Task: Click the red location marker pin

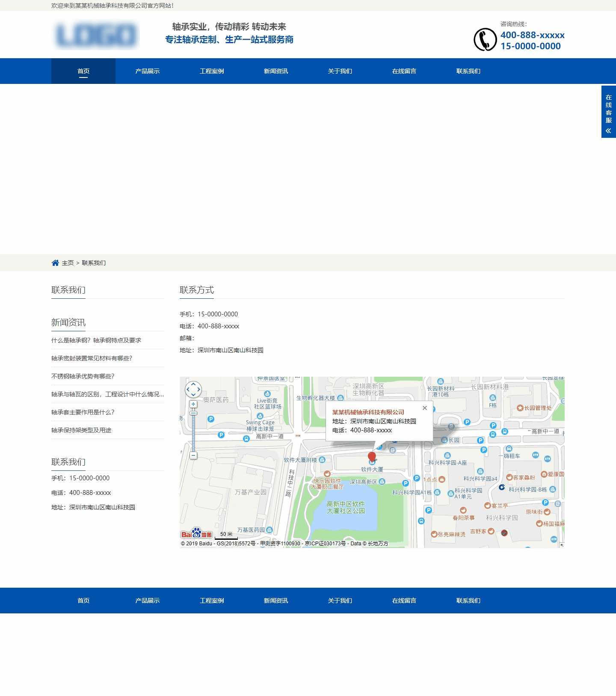Action: coord(372,458)
